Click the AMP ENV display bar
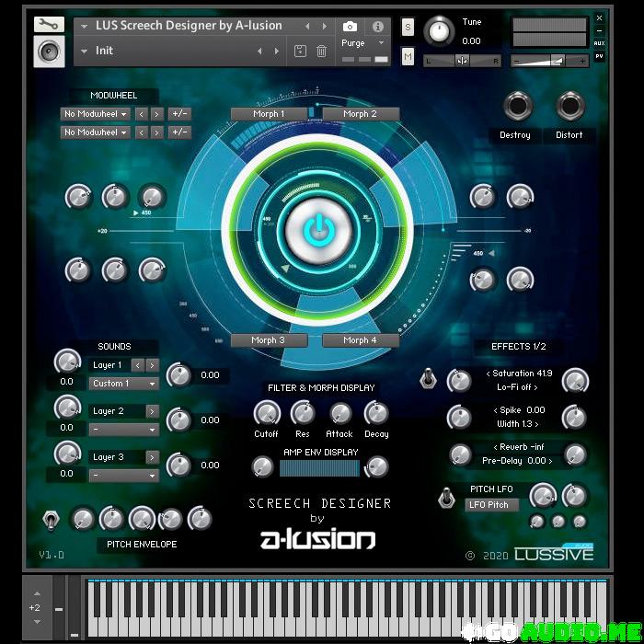Image resolution: width=644 pixels, height=644 pixels. coord(319,468)
